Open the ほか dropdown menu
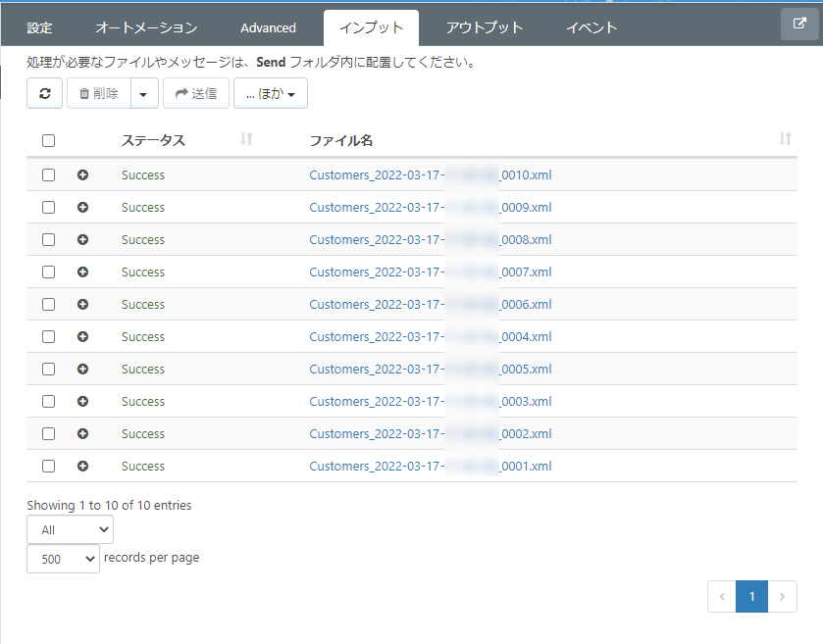 pyautogui.click(x=271, y=93)
